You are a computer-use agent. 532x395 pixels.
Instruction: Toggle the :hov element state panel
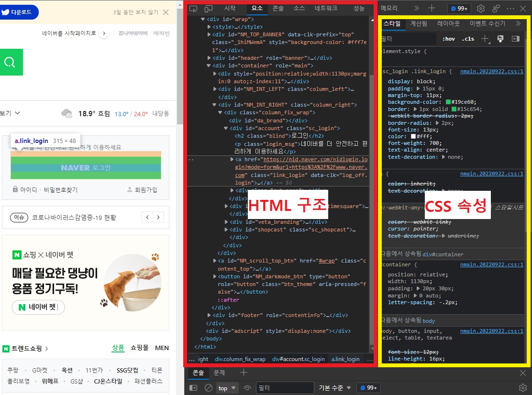coord(449,39)
